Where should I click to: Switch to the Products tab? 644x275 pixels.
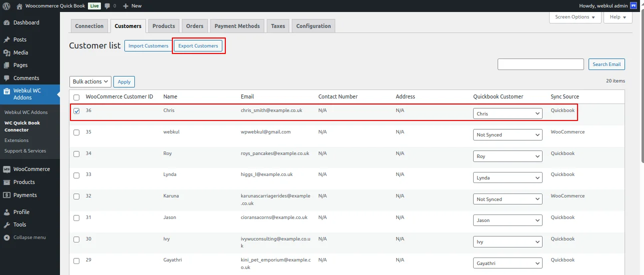coord(164,26)
